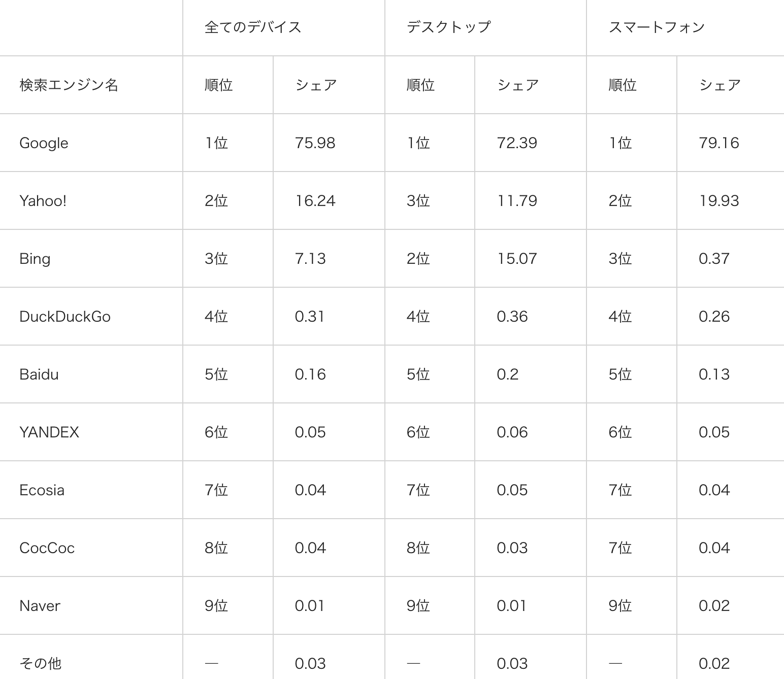Image resolution: width=784 pixels, height=679 pixels.
Task: Select the その他 row label
Action: point(40,663)
